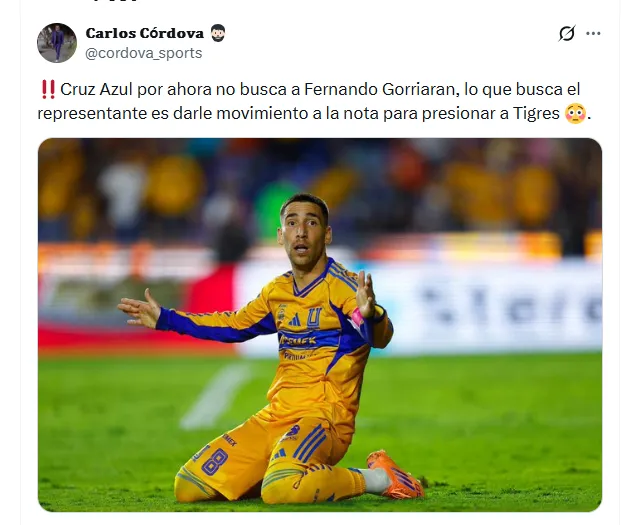Click the Tigres 'U' crest on the jersey
Screen dimensions: 638x525
click(x=314, y=317)
